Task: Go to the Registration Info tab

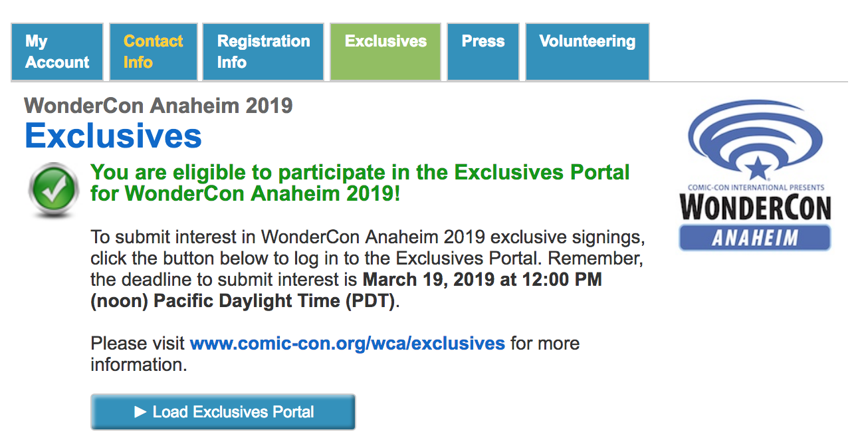Action: point(263,52)
